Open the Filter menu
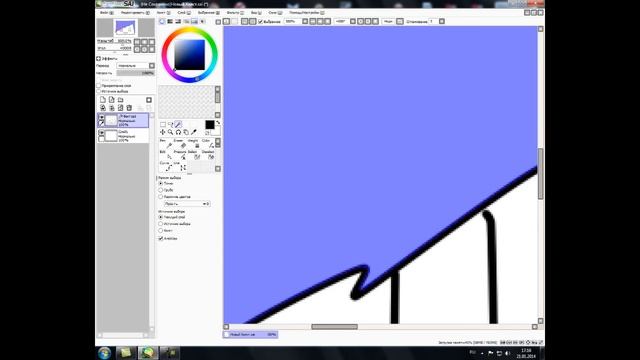Screen dimensions: 640x360 click(235, 13)
